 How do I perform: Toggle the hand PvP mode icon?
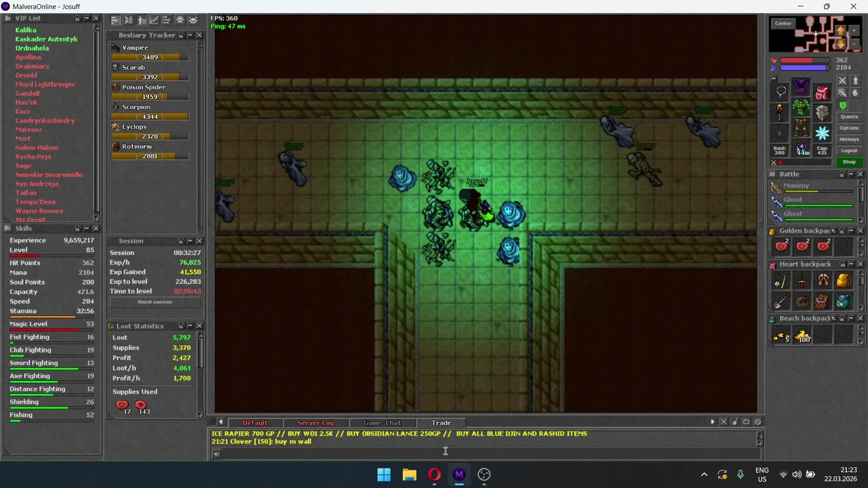855,93
